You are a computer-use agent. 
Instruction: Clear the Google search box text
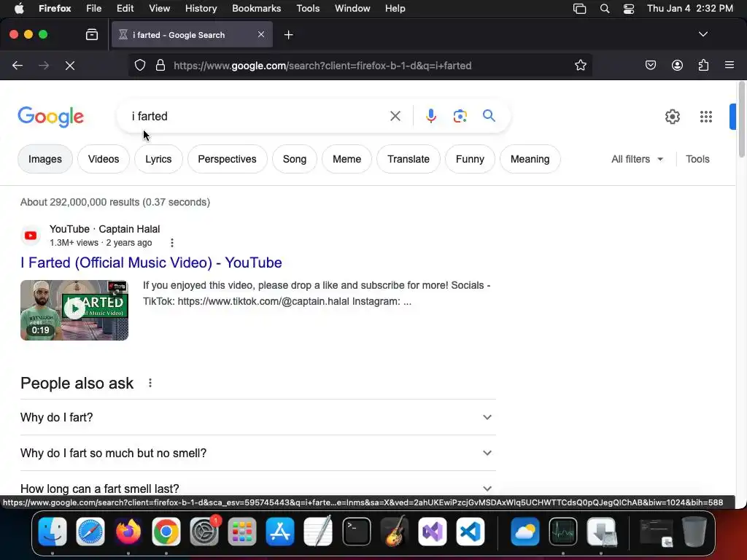[395, 116]
